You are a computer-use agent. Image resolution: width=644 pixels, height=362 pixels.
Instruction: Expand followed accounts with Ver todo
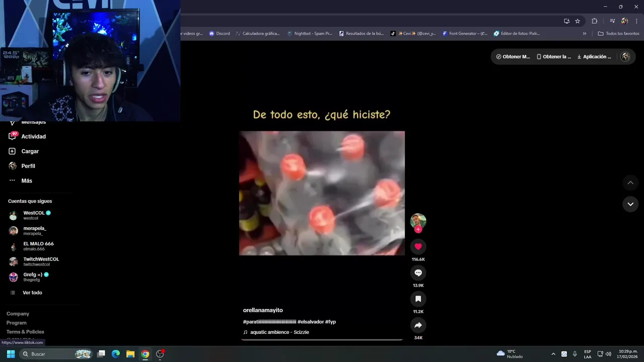pyautogui.click(x=32, y=293)
